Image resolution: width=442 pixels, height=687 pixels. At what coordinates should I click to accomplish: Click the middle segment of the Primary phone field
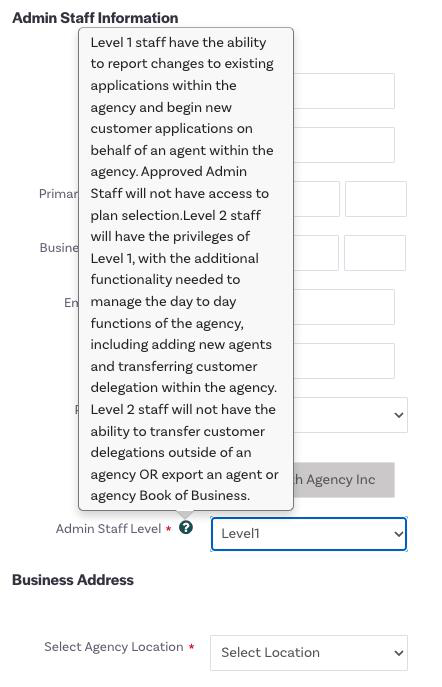click(x=316, y=199)
